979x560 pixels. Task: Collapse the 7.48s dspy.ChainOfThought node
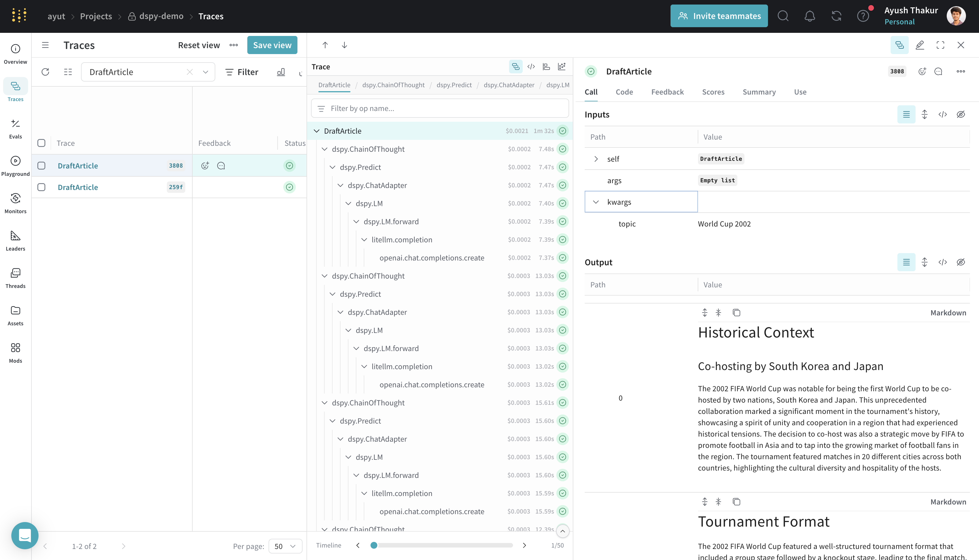pos(324,149)
